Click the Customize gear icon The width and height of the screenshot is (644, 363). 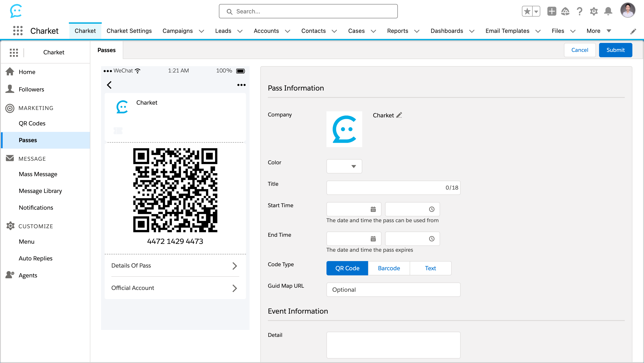tap(10, 226)
